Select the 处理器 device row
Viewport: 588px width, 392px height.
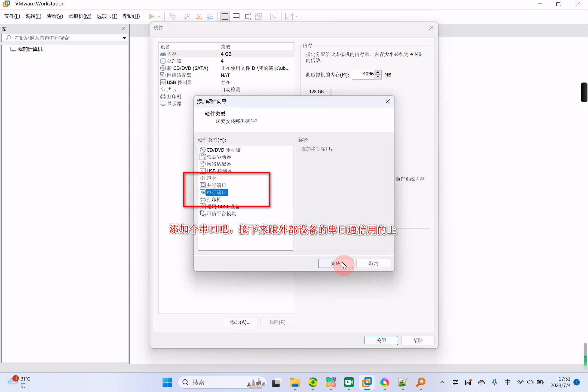coord(226,61)
